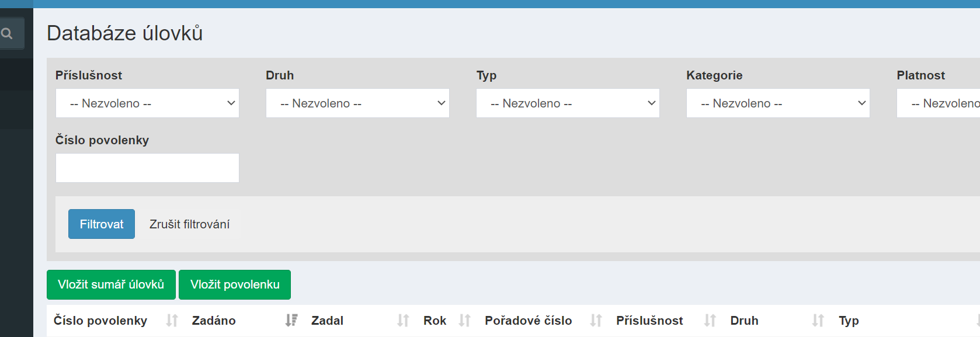Click Zrušit filtrování to clear filters
Image resolution: width=980 pixels, height=337 pixels.
point(189,224)
